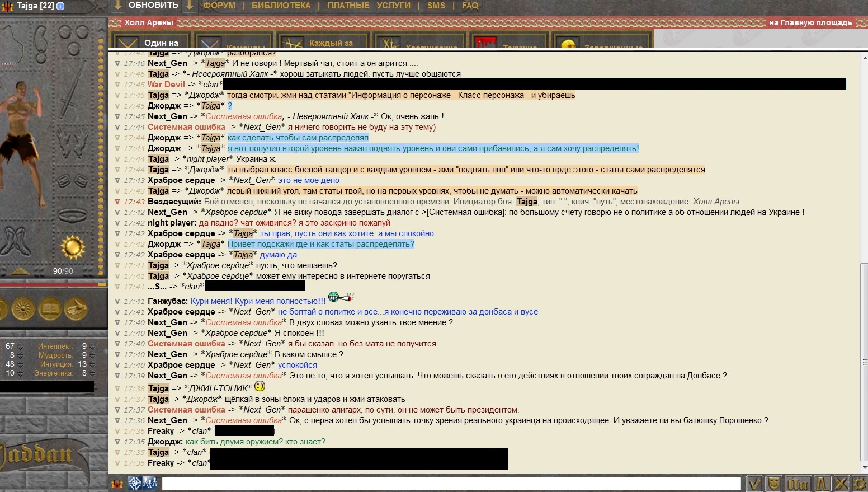868x492 pixels.
Task: Click the chat scrollbar down arrow
Action: pyautogui.click(x=864, y=467)
